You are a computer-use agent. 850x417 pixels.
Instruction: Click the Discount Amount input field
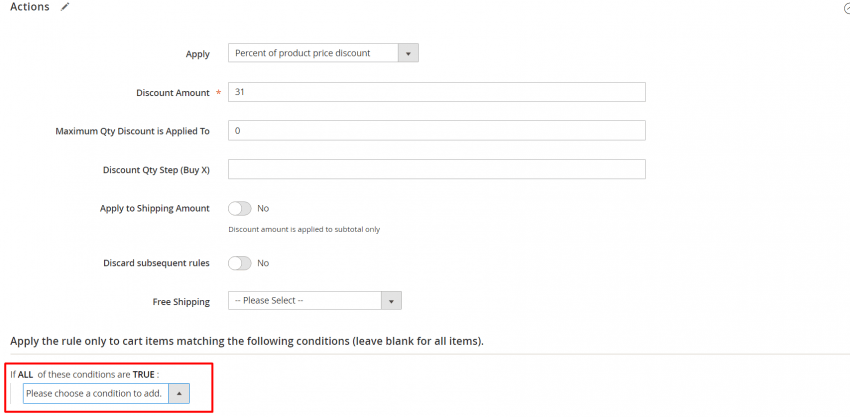pyautogui.click(x=436, y=92)
